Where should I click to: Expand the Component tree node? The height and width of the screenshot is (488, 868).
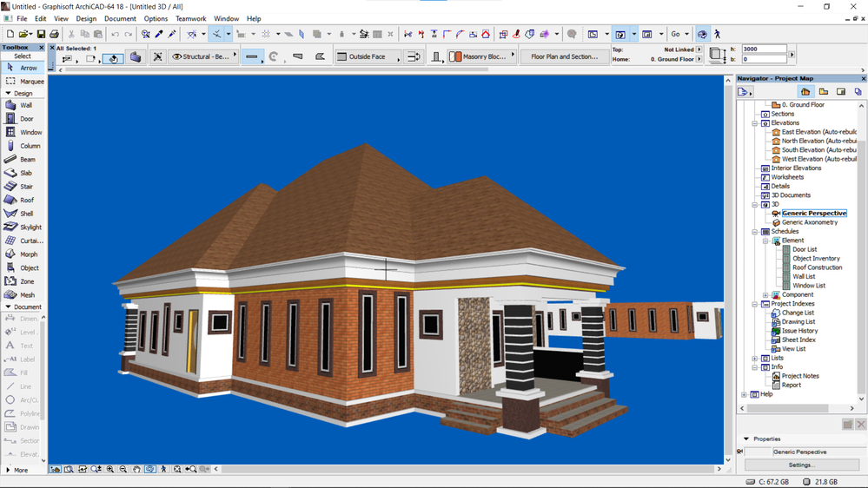point(765,295)
